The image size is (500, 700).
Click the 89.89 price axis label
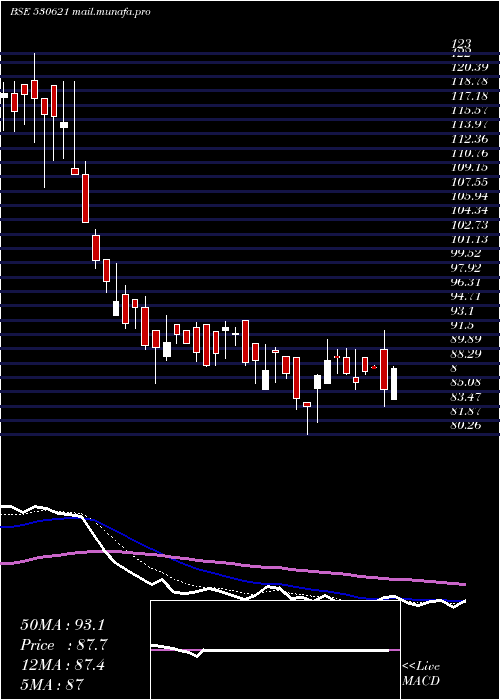click(x=467, y=339)
